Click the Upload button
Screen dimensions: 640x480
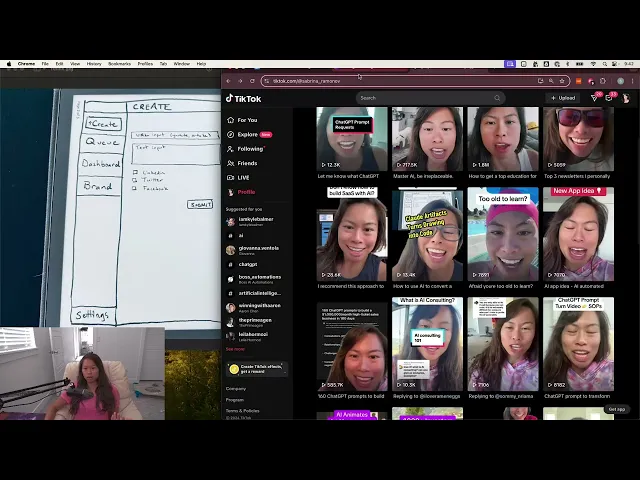click(563, 98)
